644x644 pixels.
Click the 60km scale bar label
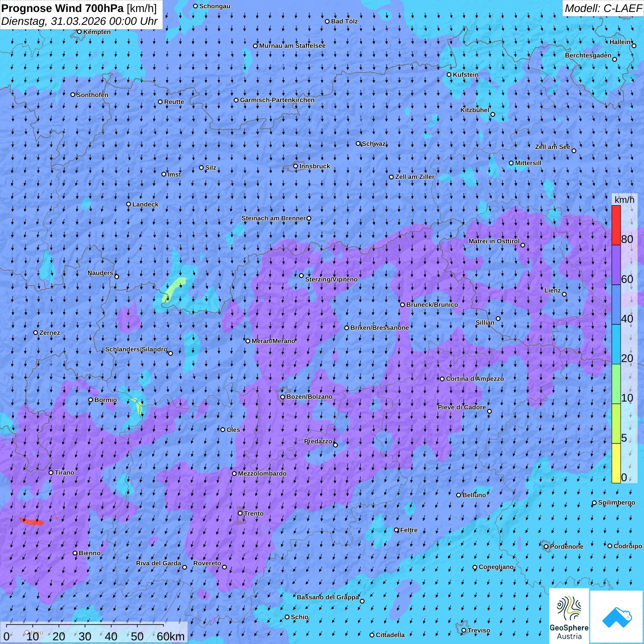171,636
